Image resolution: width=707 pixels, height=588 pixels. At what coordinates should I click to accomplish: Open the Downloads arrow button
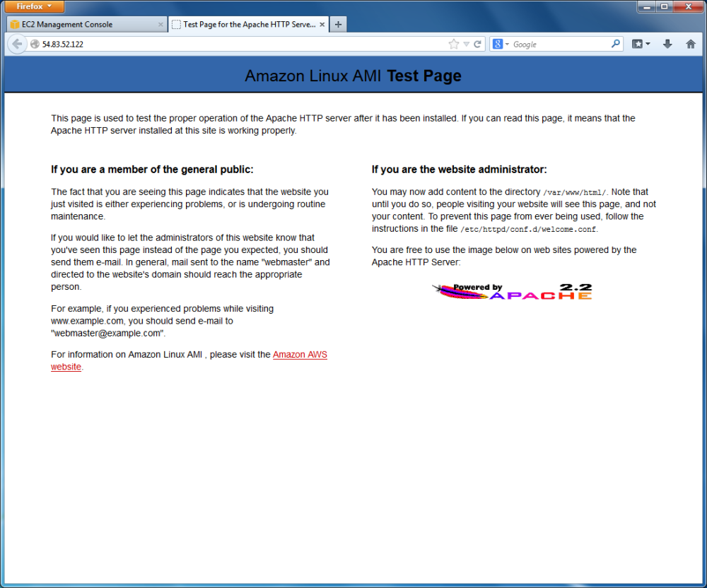667,44
